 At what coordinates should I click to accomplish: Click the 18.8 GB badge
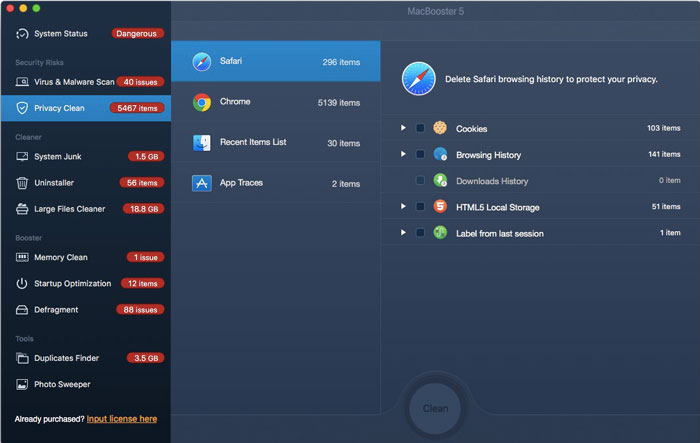click(144, 209)
